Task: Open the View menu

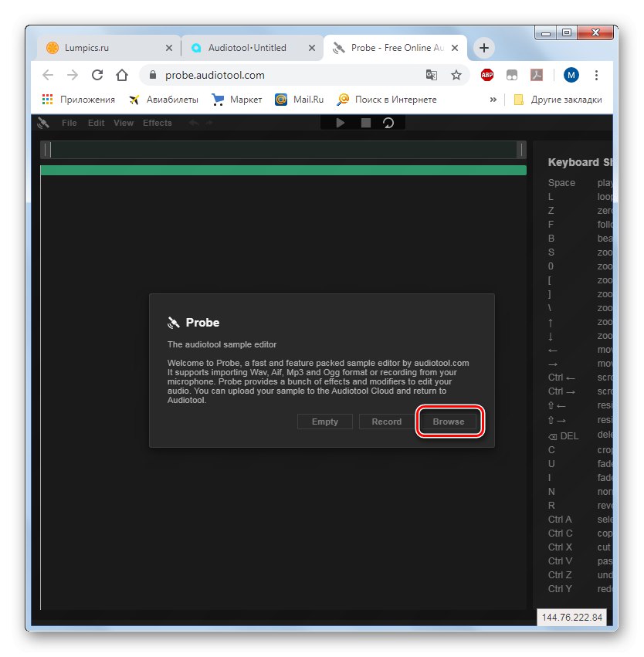Action: pyautogui.click(x=124, y=123)
